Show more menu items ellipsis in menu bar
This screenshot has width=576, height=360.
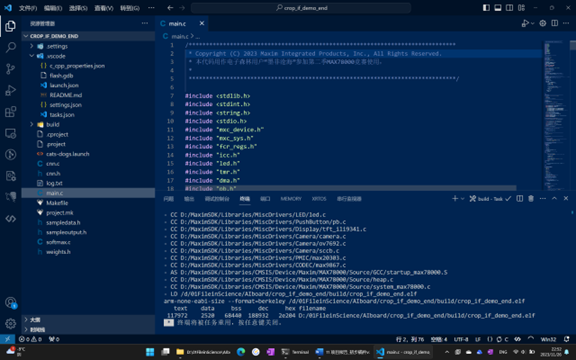point(151,8)
